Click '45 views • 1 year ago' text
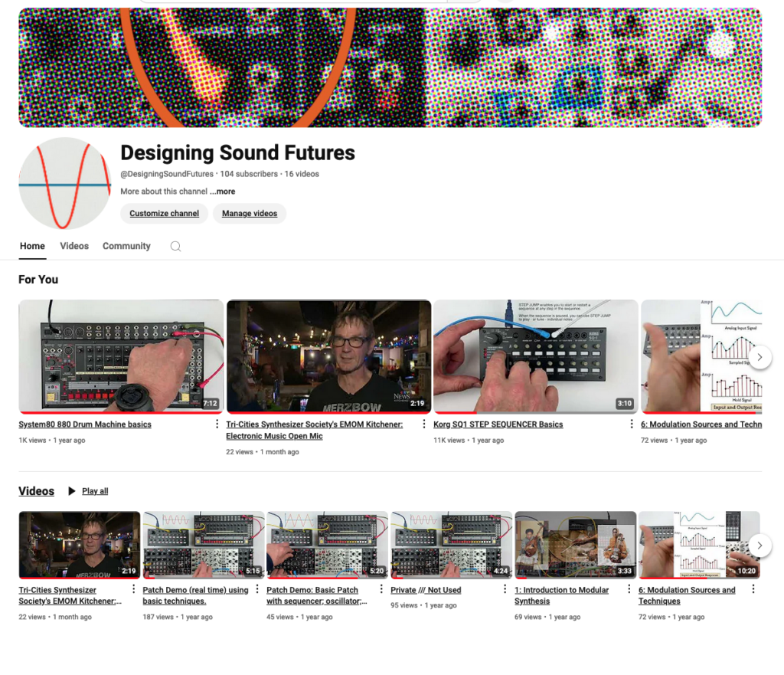The width and height of the screenshot is (784, 675). 299,617
